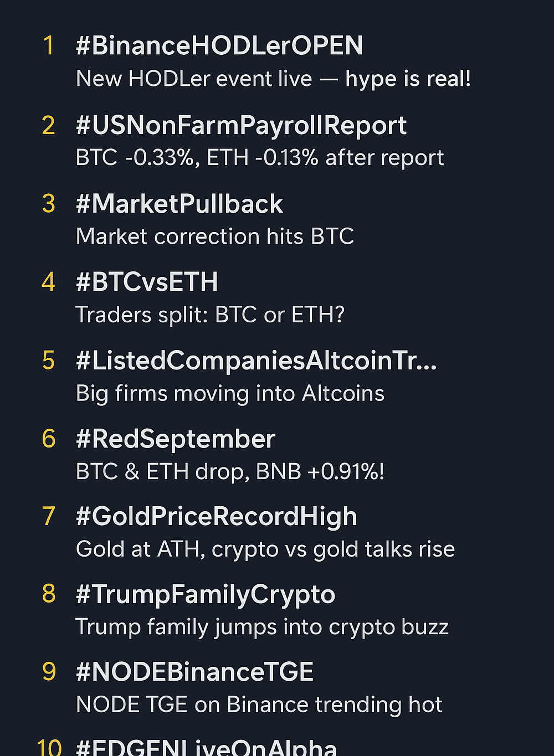Click "Big firms moving into Altcoins" description
This screenshot has width=554, height=756.
pyautogui.click(x=230, y=393)
